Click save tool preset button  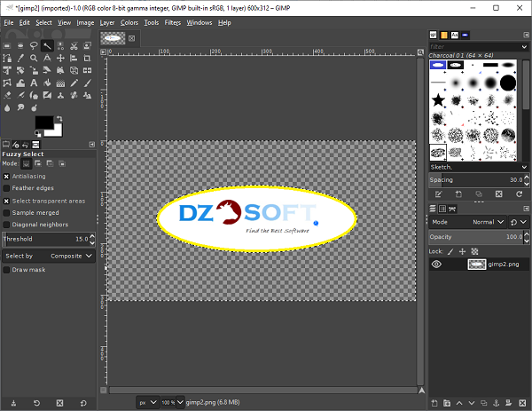coord(13,403)
